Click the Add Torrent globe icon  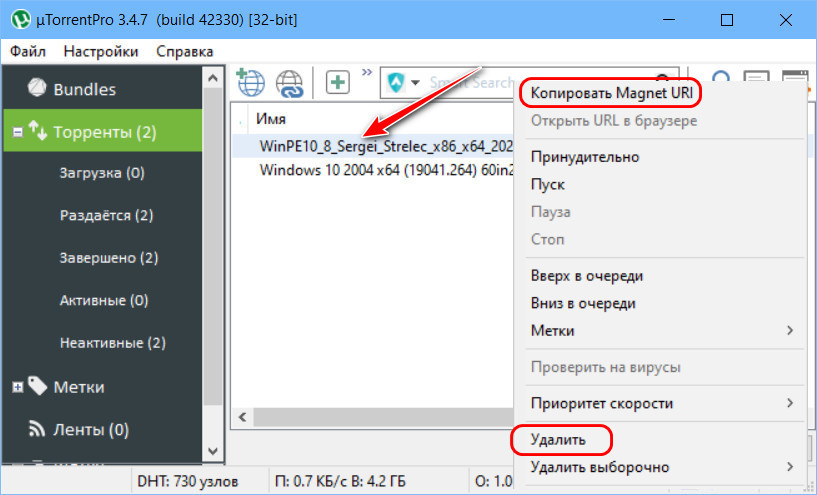point(248,83)
